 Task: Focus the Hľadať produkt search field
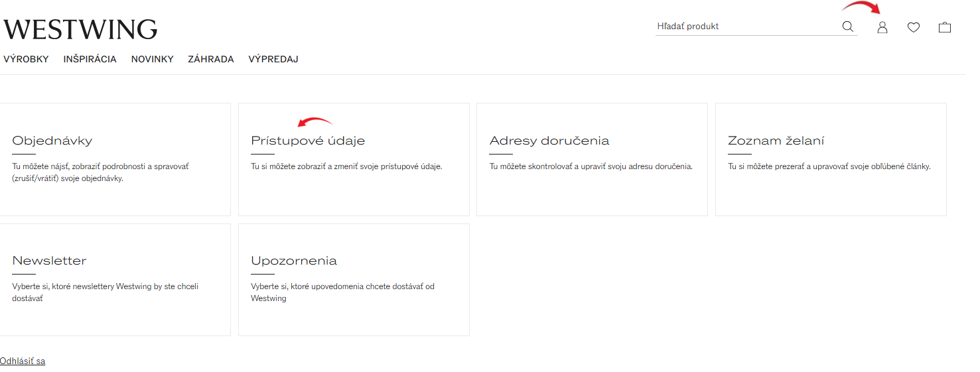point(746,27)
